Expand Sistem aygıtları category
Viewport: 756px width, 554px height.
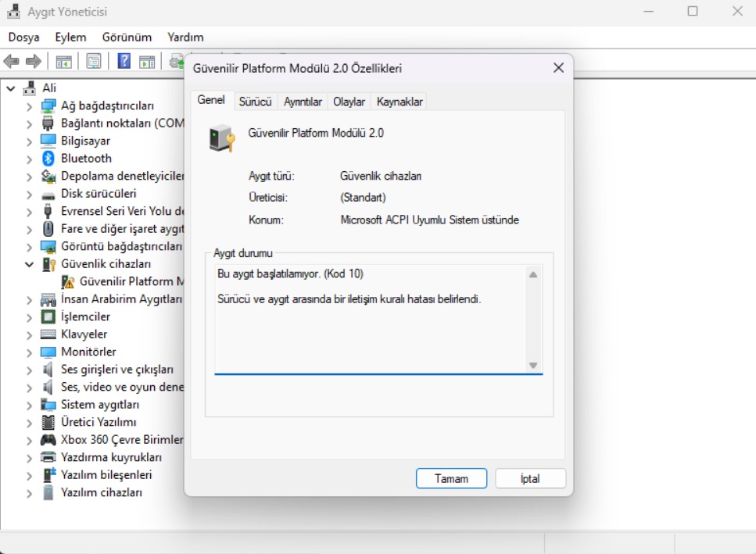point(29,405)
